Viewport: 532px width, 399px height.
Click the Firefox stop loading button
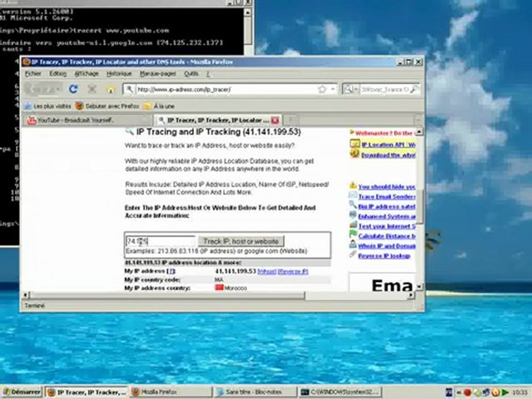[x=92, y=89]
